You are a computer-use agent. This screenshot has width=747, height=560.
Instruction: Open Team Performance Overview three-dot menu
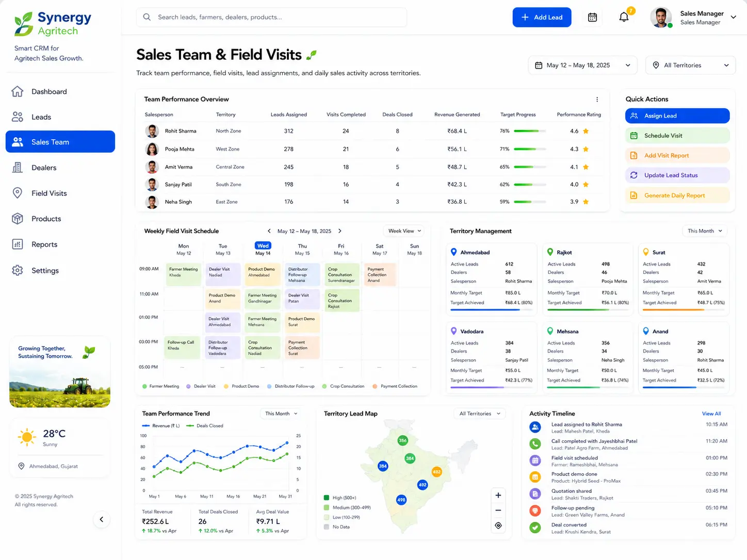(x=597, y=100)
